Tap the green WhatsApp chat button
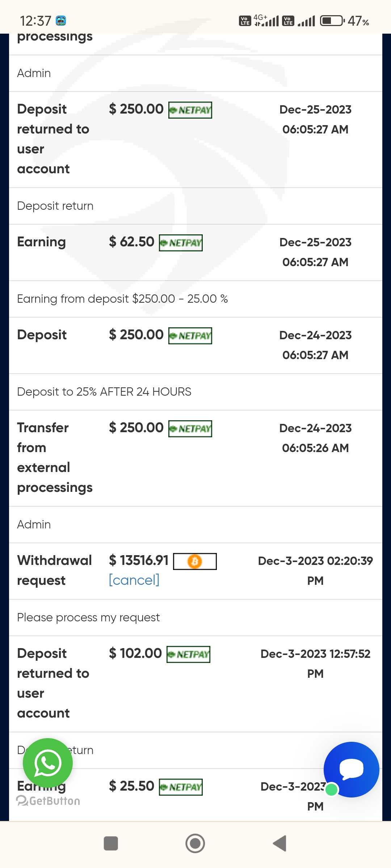The image size is (391, 868). [48, 763]
